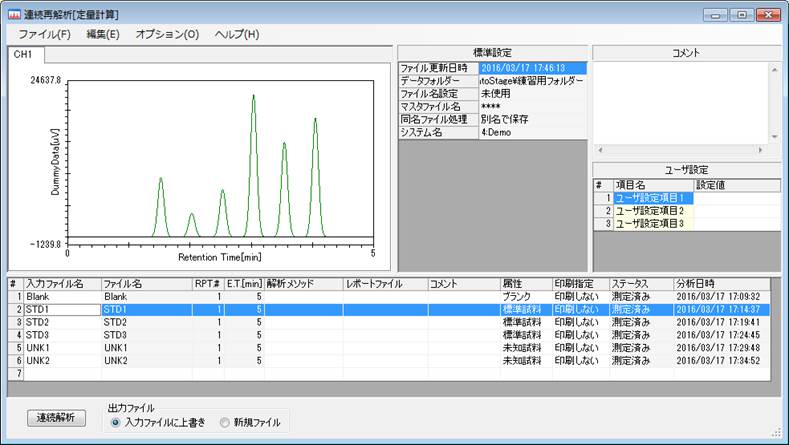Image resolution: width=789 pixels, height=445 pixels.
Task: Click the ファイル更新日時 value field
Action: click(x=532, y=68)
